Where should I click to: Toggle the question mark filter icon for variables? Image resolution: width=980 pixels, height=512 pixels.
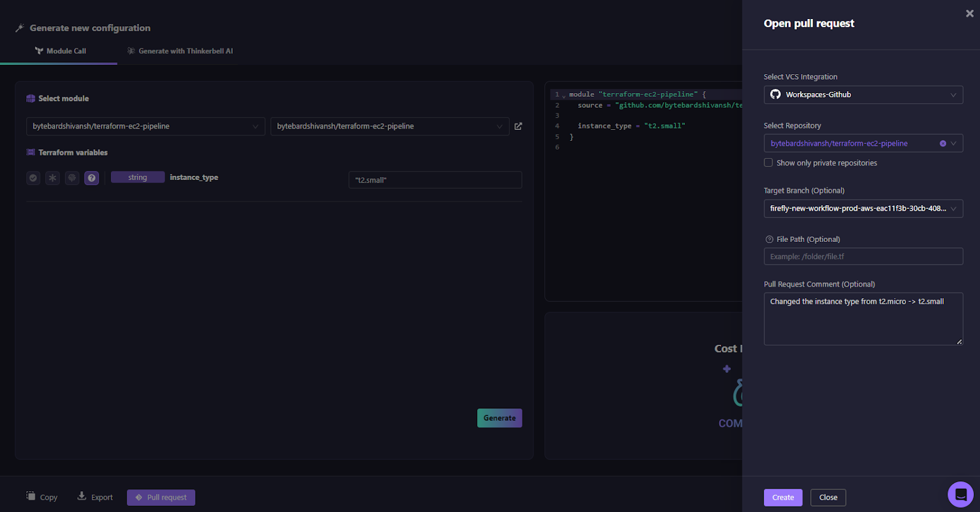pyautogui.click(x=92, y=178)
